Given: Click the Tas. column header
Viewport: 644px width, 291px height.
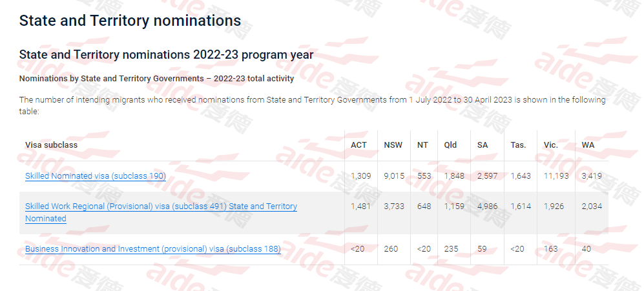Looking at the screenshot, I should (x=518, y=145).
